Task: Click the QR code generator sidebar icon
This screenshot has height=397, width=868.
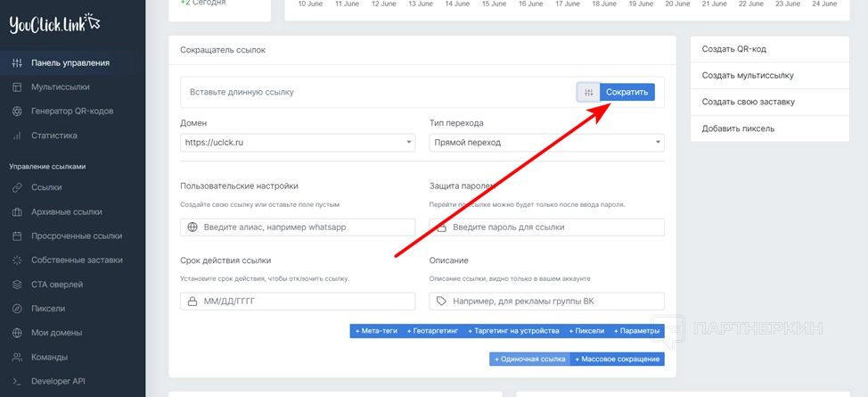Action: [17, 112]
